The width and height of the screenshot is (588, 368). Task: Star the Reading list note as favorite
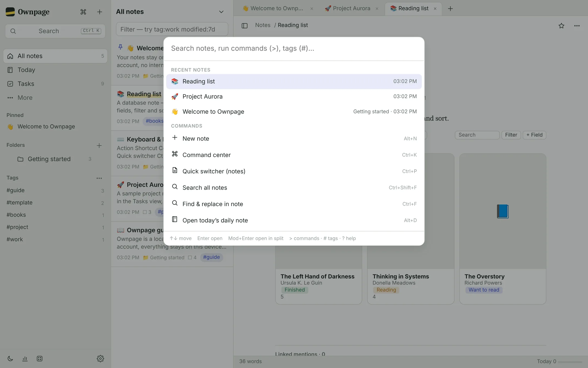click(x=561, y=26)
